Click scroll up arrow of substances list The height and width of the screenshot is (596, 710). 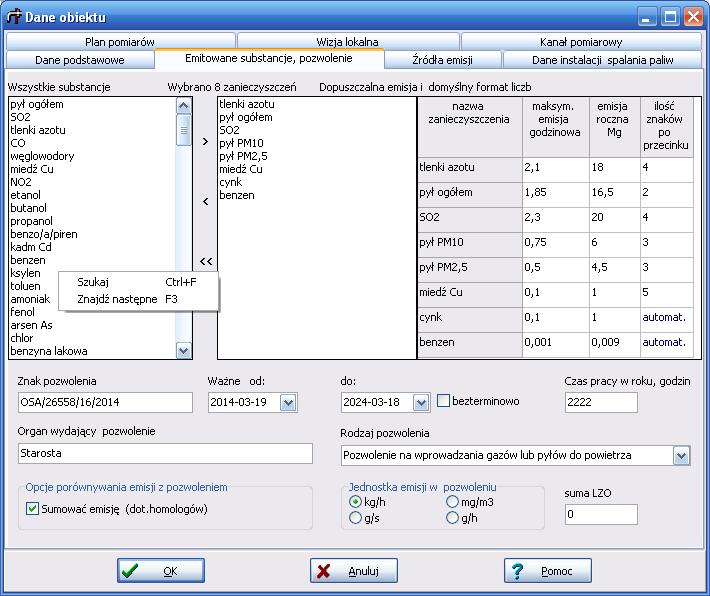pos(183,106)
